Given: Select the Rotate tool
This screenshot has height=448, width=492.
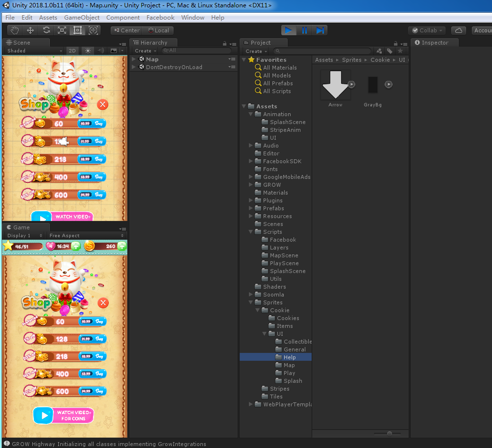Looking at the screenshot, I should [x=46, y=30].
